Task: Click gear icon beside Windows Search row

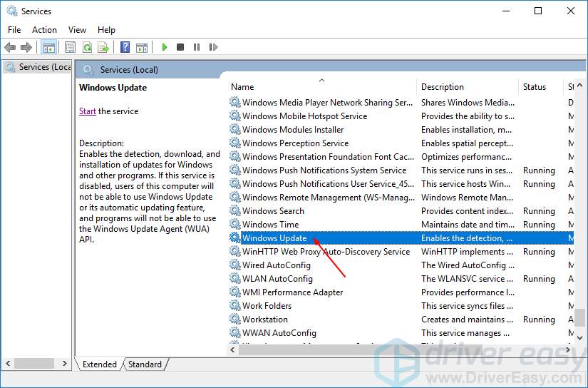Action: tap(234, 210)
